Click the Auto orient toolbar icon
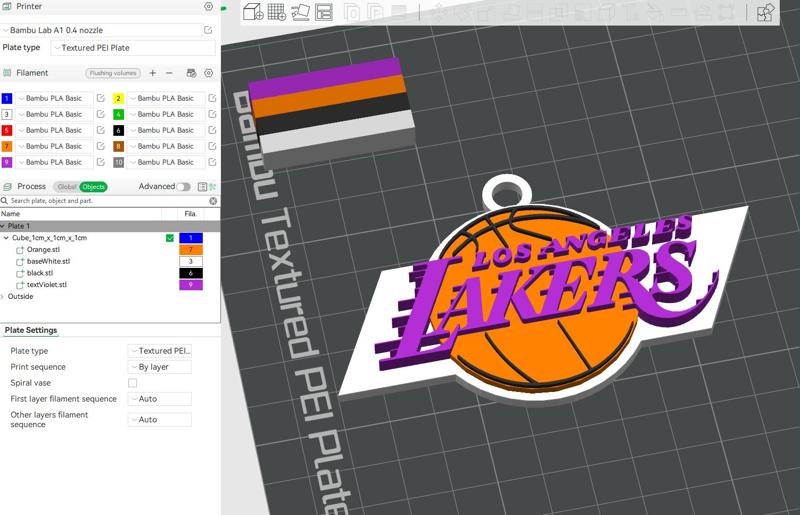800x515 pixels. coord(300,12)
